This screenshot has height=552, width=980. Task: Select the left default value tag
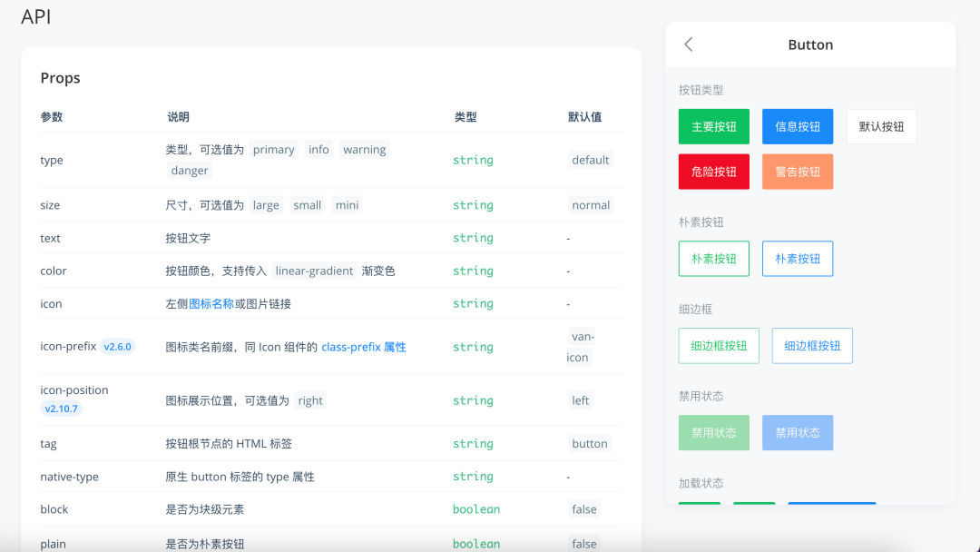(x=580, y=400)
